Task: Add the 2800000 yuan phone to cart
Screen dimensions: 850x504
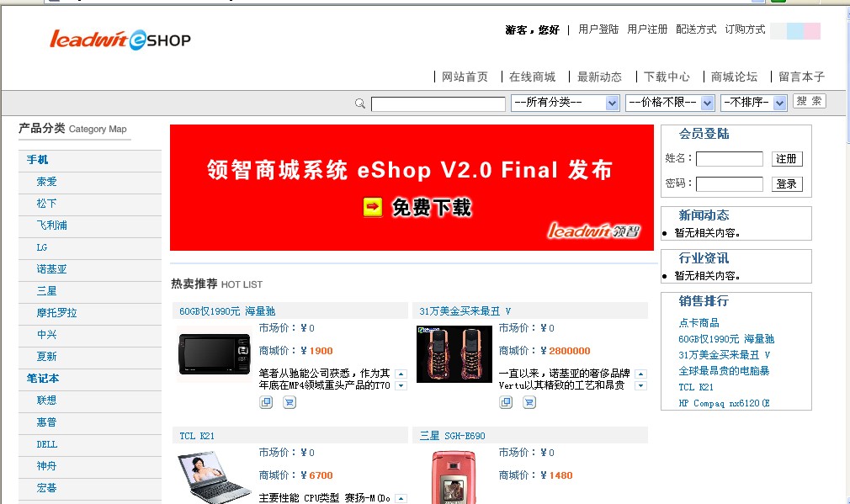Action: [x=529, y=403]
